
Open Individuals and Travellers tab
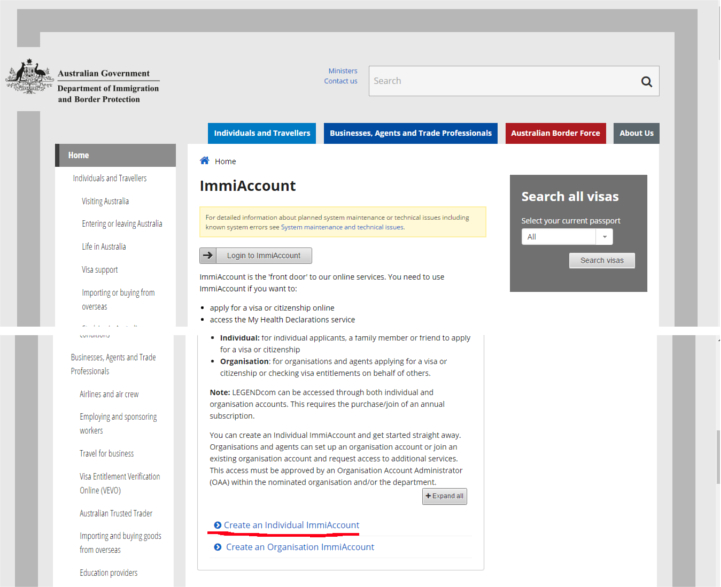tap(262, 133)
